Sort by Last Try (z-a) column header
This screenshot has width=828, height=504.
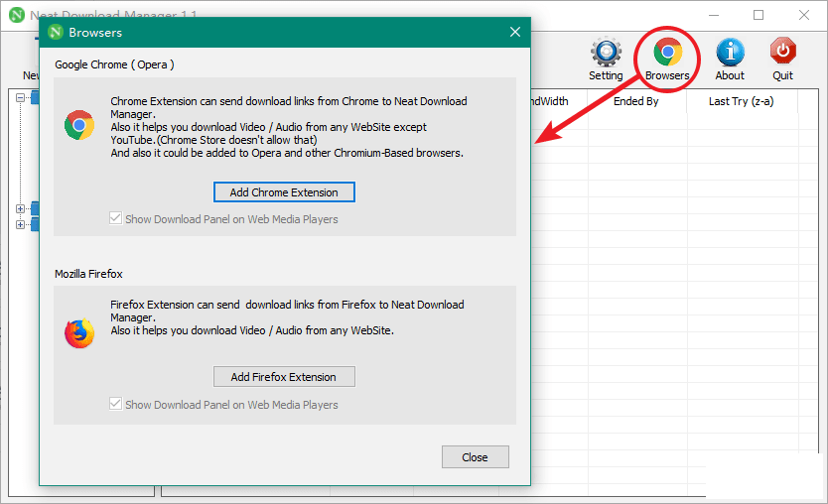742,101
